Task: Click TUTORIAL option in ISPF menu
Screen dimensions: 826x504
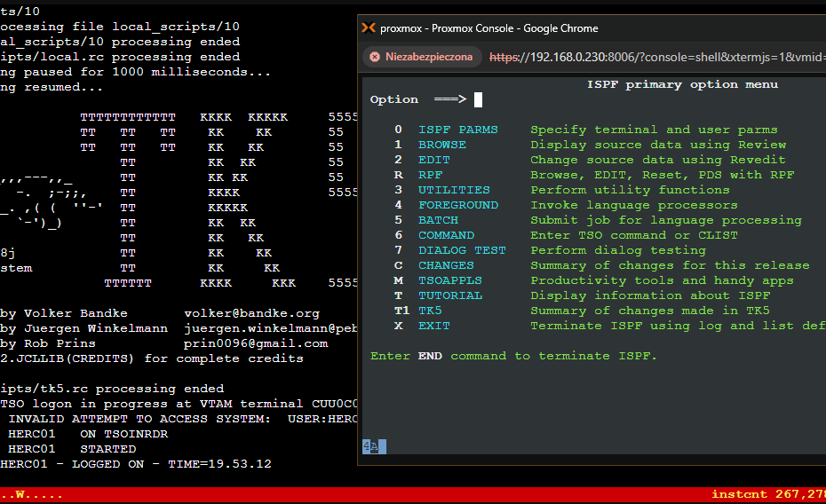Action: pyautogui.click(x=450, y=295)
